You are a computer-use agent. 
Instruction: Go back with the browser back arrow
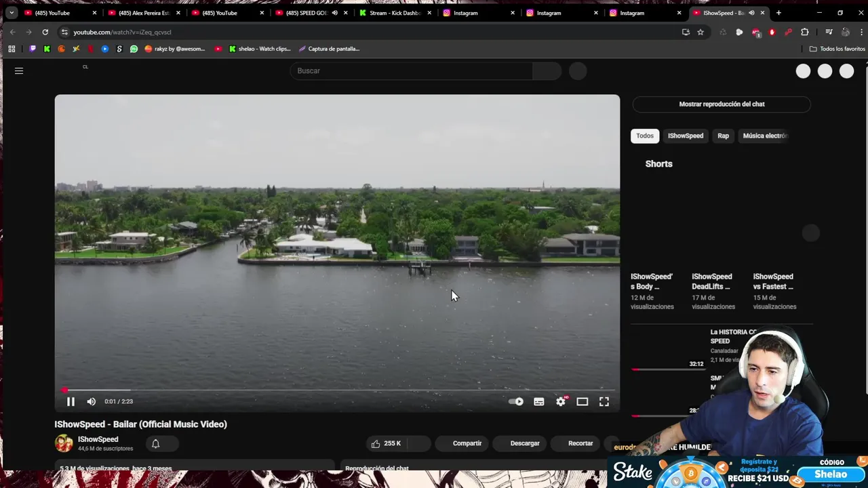pyautogui.click(x=12, y=32)
